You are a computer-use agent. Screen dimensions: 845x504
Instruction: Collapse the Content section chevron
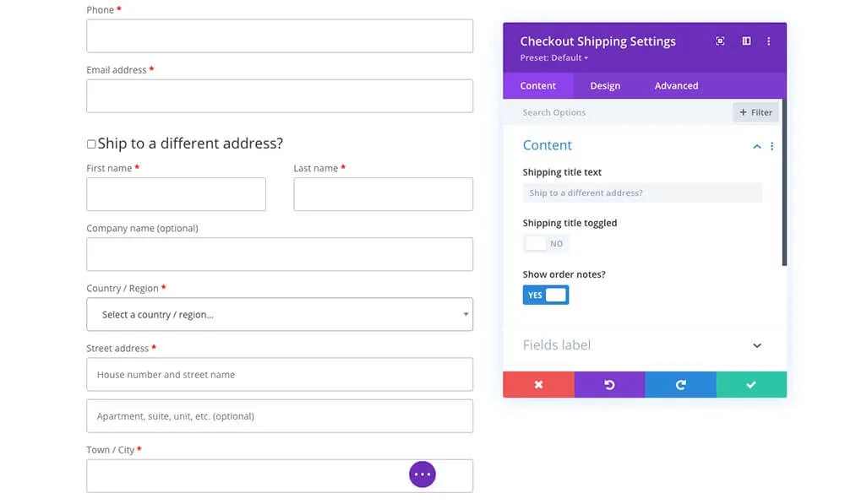tap(757, 146)
